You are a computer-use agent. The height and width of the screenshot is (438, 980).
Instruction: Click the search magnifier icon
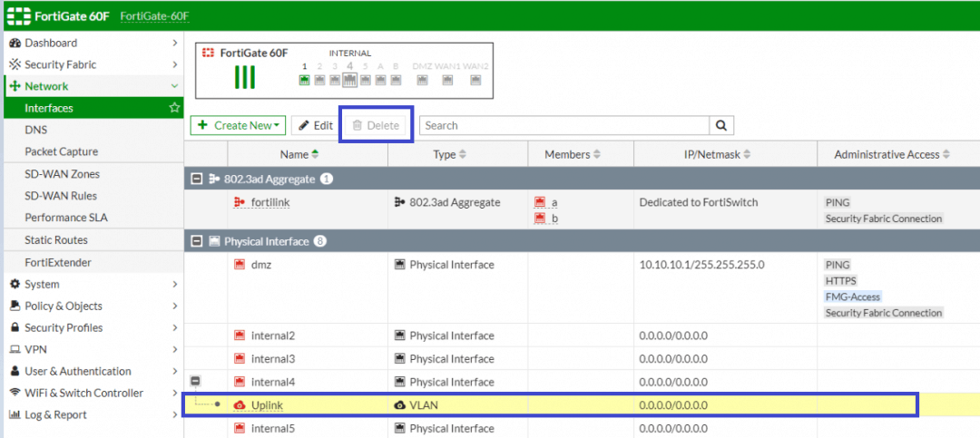[x=721, y=125]
